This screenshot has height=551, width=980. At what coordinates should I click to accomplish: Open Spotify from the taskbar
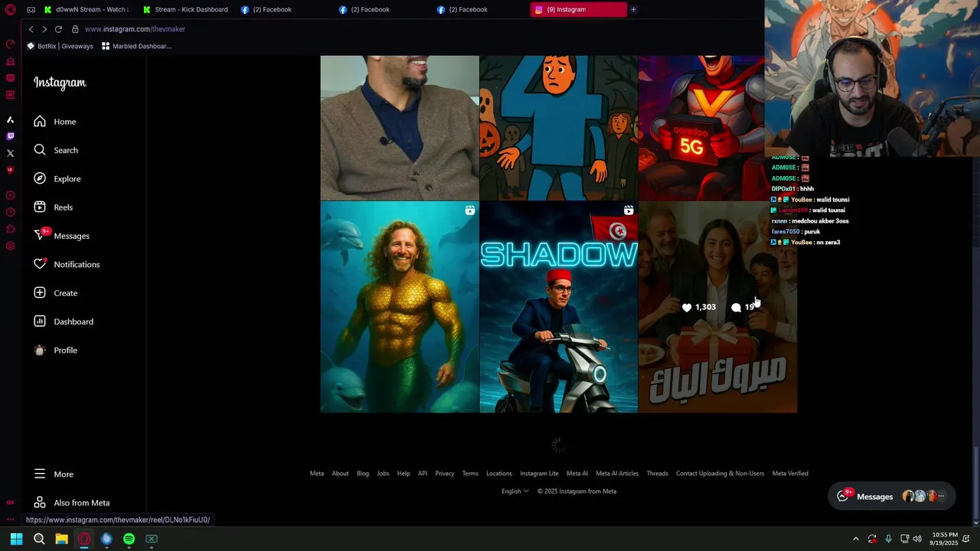pos(129,539)
